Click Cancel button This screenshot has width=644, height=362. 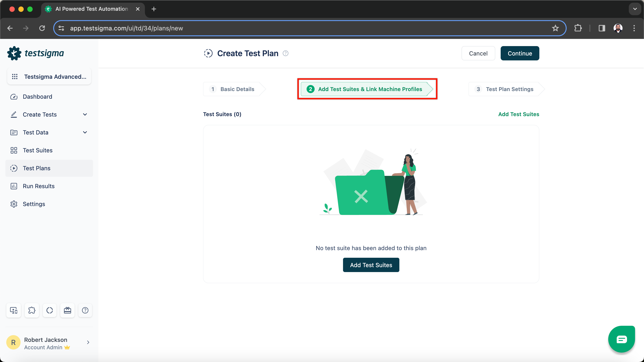[x=478, y=53]
